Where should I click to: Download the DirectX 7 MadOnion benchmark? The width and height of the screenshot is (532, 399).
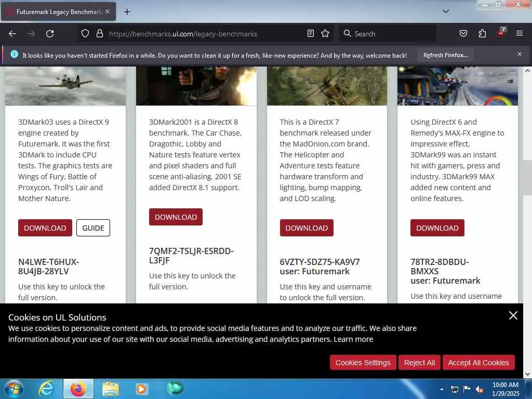point(307,228)
